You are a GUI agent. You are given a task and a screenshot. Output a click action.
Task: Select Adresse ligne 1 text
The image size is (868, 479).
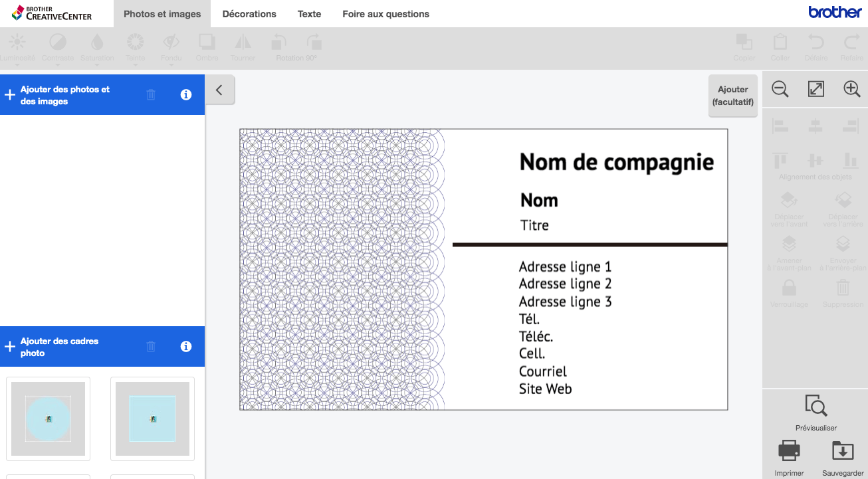point(565,267)
